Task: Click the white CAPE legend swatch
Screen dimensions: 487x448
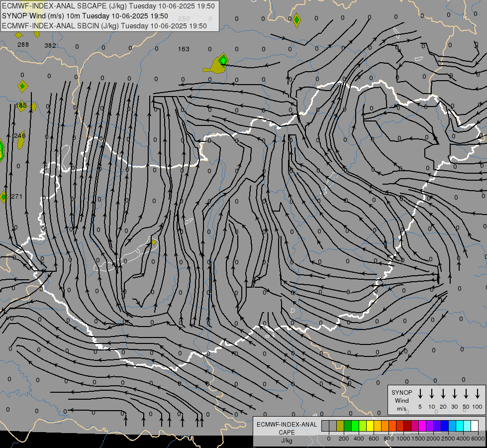Action: coord(474,426)
